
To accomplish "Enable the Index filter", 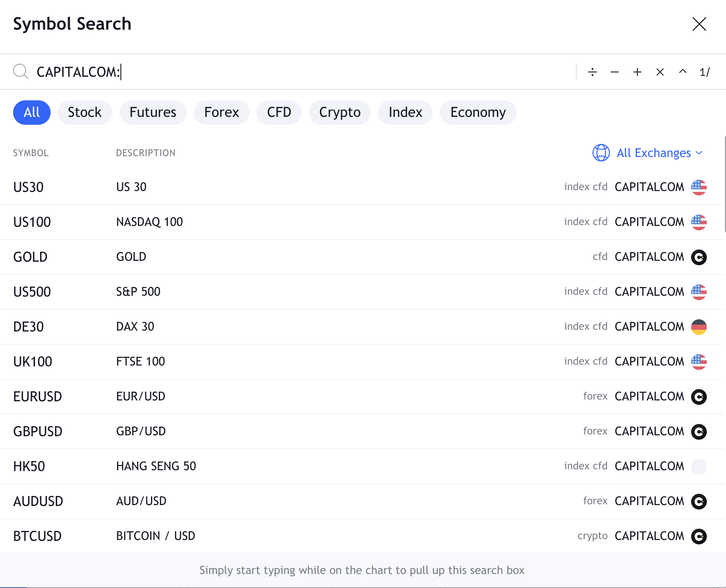I will [405, 112].
